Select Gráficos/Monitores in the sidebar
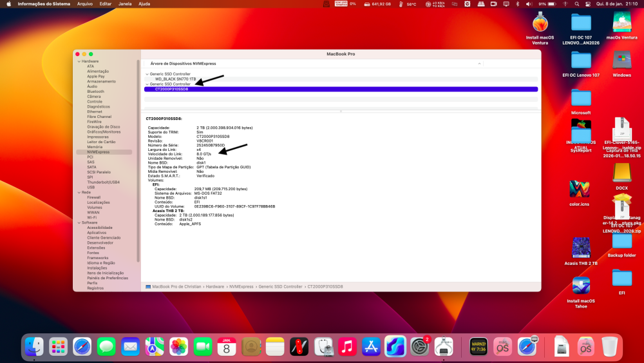 pos(104,132)
